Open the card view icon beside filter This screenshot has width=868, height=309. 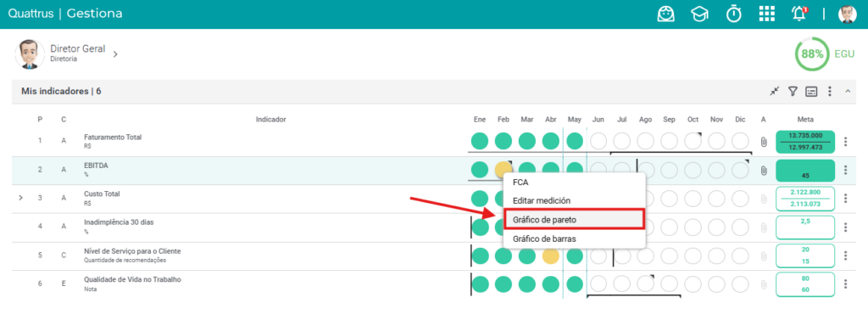[811, 92]
